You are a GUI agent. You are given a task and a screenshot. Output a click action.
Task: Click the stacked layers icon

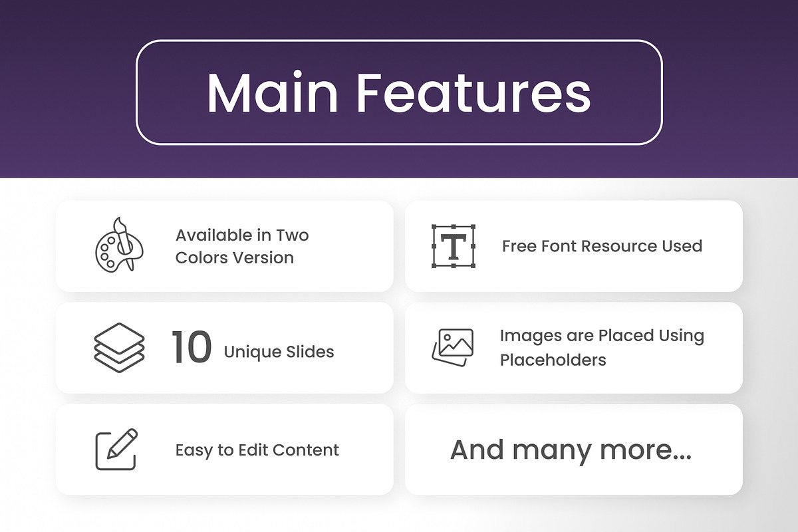119,346
